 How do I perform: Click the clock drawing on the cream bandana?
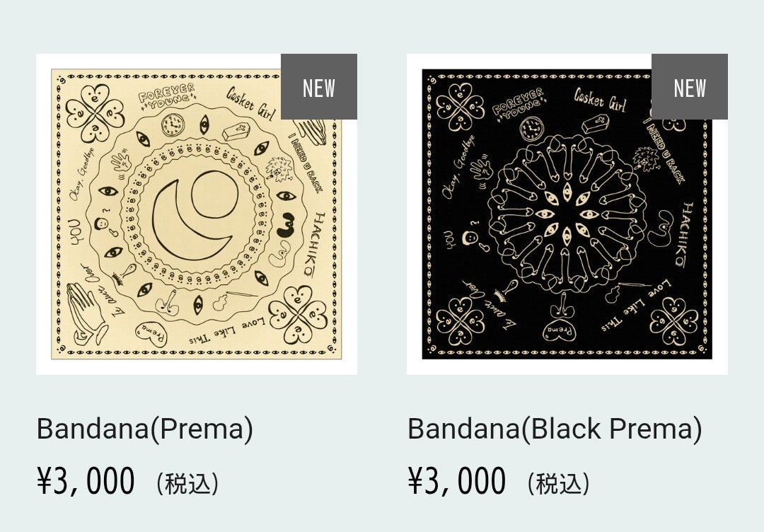[x=172, y=125]
